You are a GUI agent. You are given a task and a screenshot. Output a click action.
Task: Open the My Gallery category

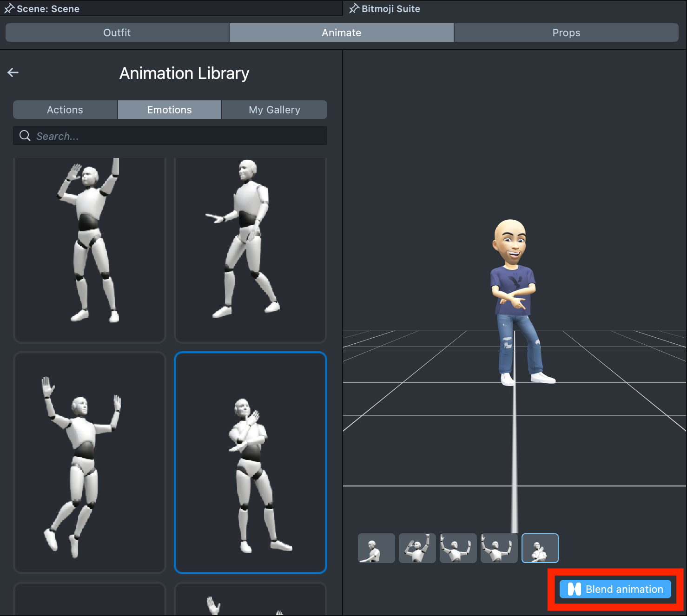tap(274, 110)
